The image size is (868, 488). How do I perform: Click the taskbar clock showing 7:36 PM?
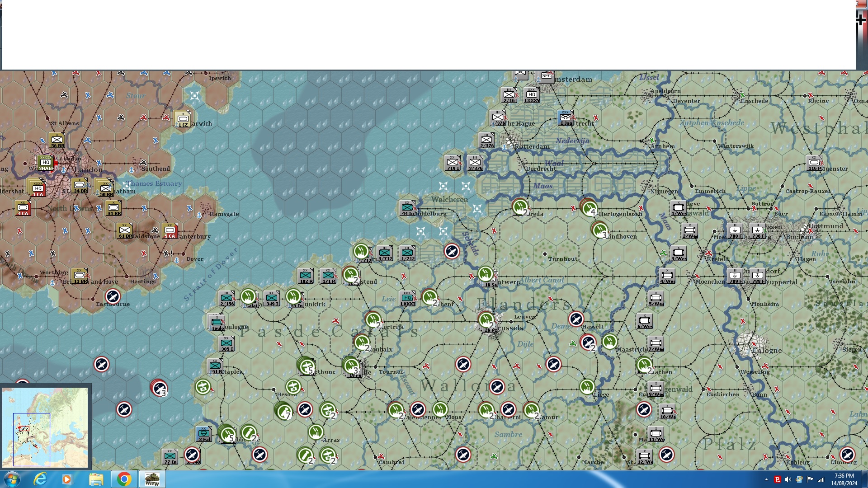pos(844,479)
